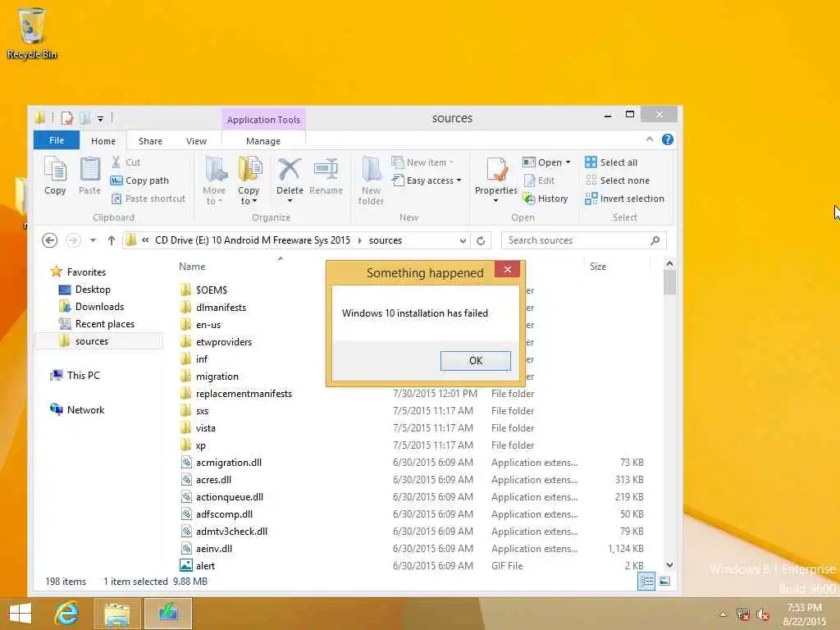Click Select none in ribbon
Viewport: 840px width, 630px height.
617,180
